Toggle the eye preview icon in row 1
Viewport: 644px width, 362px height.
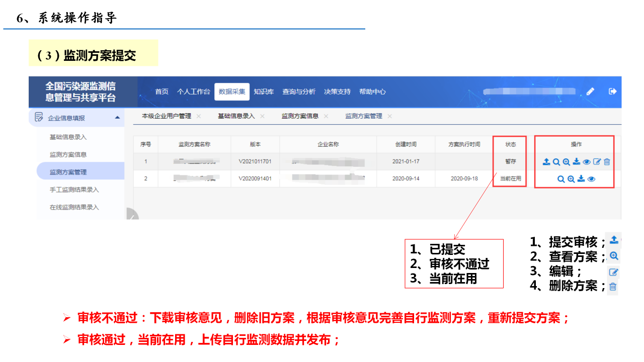(x=587, y=162)
